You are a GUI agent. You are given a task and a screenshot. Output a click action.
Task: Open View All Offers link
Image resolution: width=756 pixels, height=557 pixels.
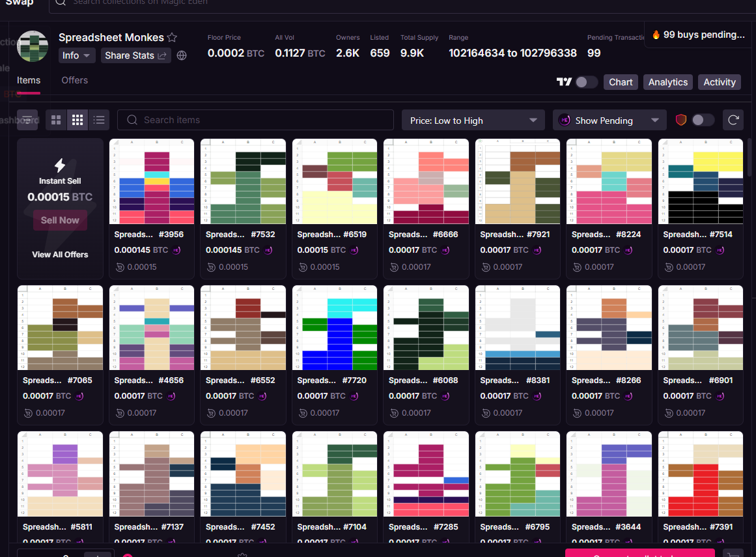pos(60,255)
